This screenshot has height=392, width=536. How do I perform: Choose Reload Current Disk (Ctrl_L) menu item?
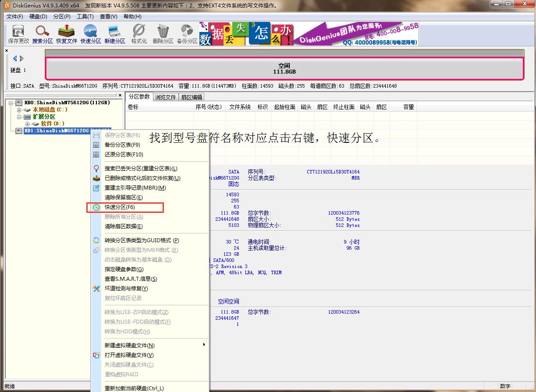coord(150,388)
